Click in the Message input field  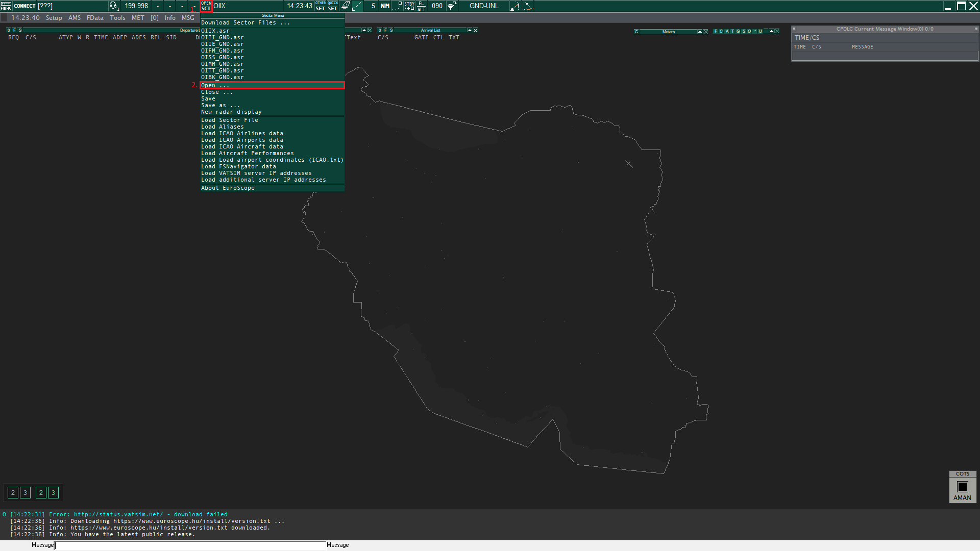tap(190, 545)
